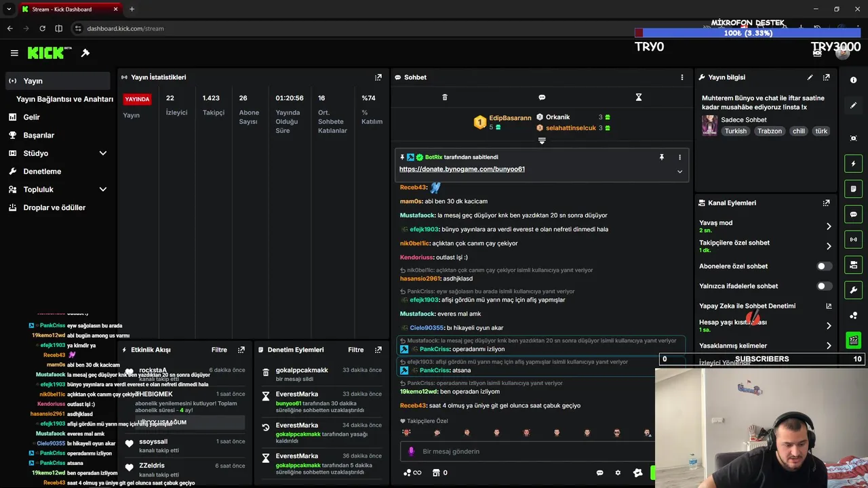Pop out the Kanal Eylemleri panel
868x488 pixels.
tap(826, 203)
